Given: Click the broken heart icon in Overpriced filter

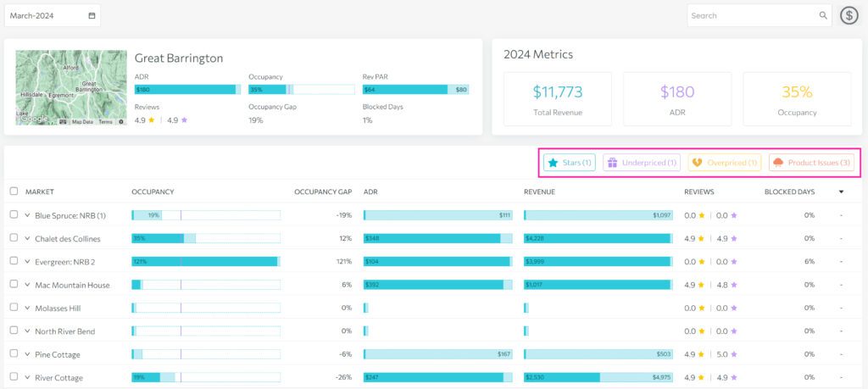Looking at the screenshot, I should pyautogui.click(x=698, y=163).
